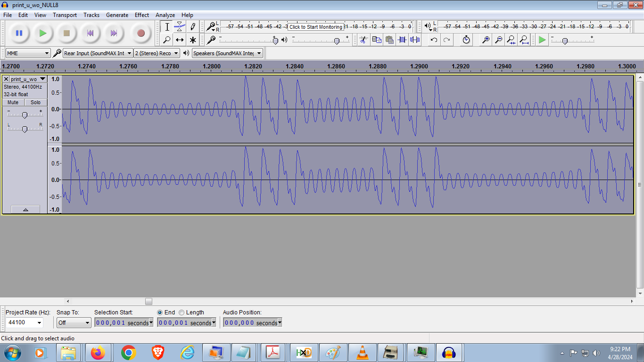Click the recording volume slider thumb
Image resolution: width=644 pixels, height=362 pixels.
tap(275, 41)
